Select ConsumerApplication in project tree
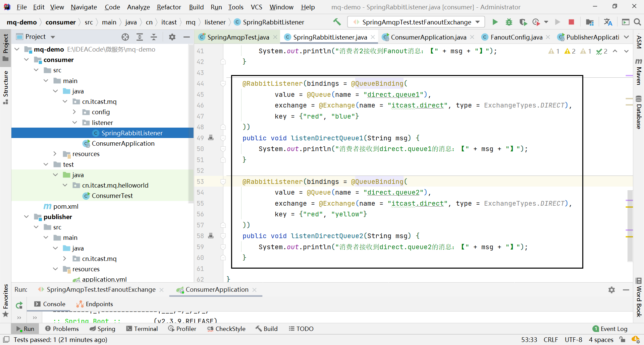Viewport: 644px width, 345px height. [123, 143]
